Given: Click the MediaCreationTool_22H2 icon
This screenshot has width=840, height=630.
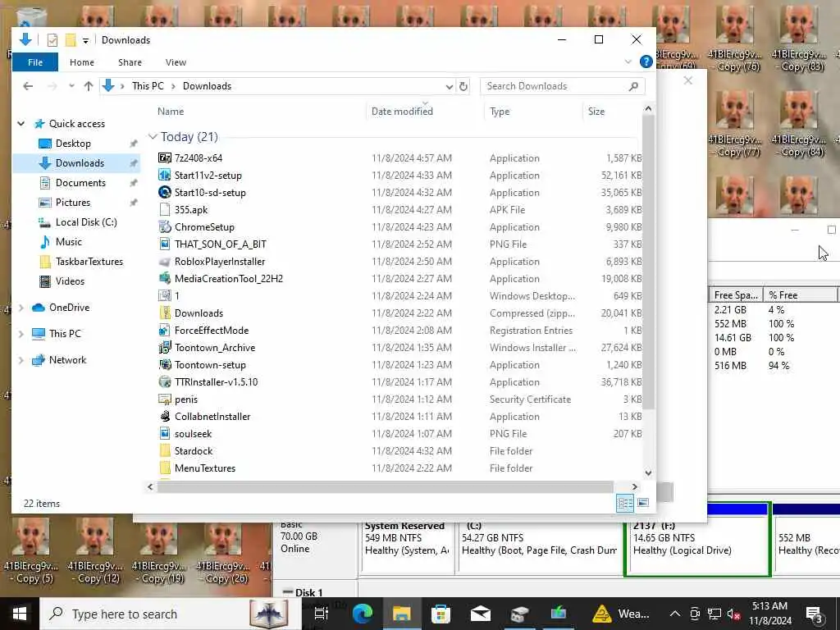Looking at the screenshot, I should click(164, 279).
